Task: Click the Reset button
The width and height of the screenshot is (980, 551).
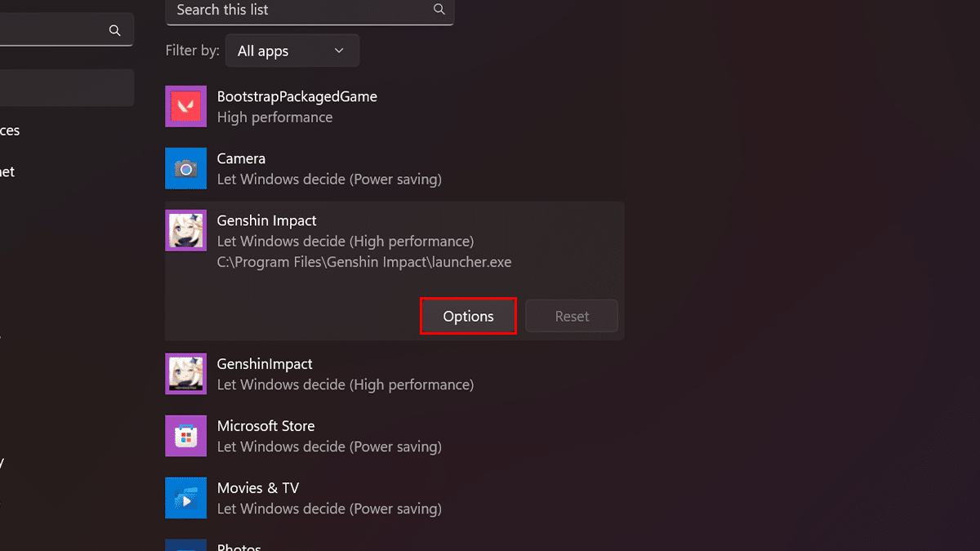Action: [572, 317]
